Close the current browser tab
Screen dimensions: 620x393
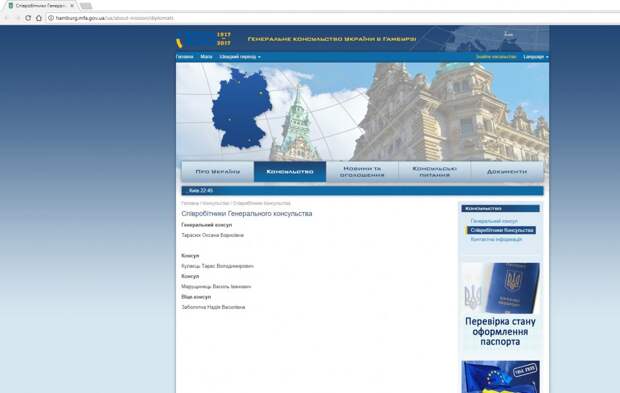pyautogui.click(x=72, y=6)
